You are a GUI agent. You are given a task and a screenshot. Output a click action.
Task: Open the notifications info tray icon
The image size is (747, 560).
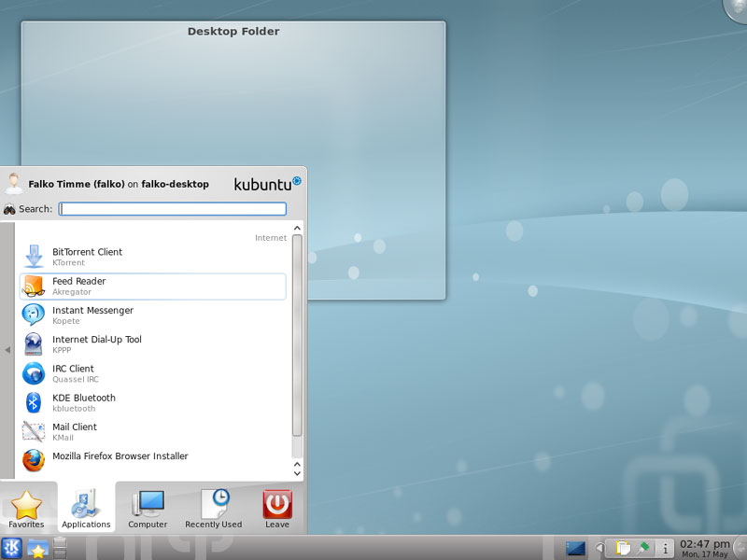(665, 549)
